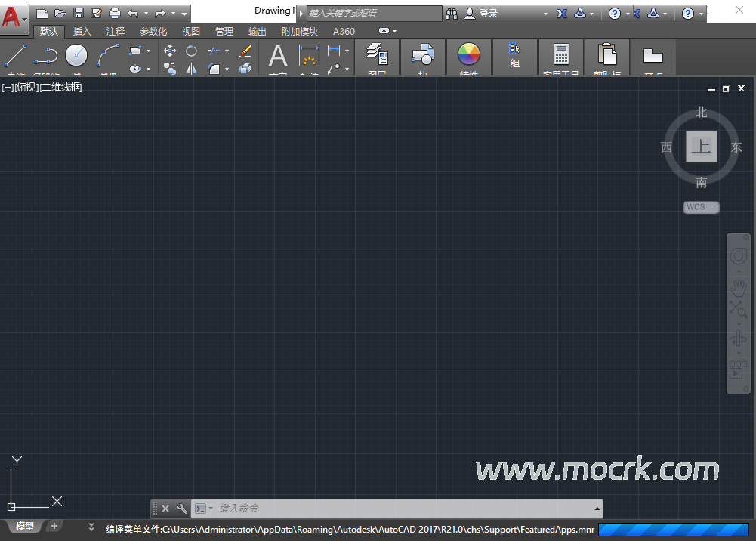The width and height of the screenshot is (756, 541).
Task: Open the 注释 ribbon tab
Action: pyautogui.click(x=115, y=32)
